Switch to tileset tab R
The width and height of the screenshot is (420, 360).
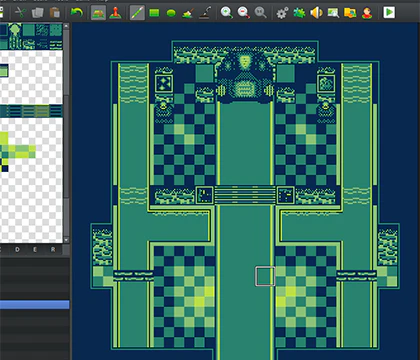click(x=53, y=249)
